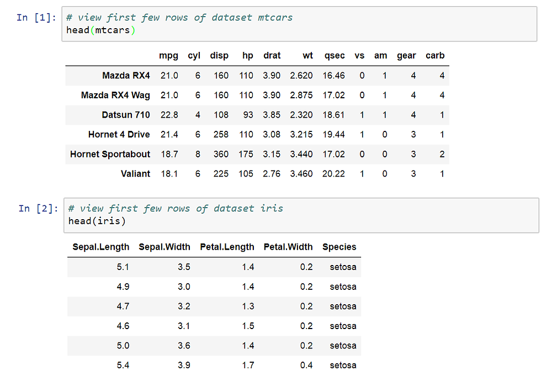Click the gear column header

[406, 55]
